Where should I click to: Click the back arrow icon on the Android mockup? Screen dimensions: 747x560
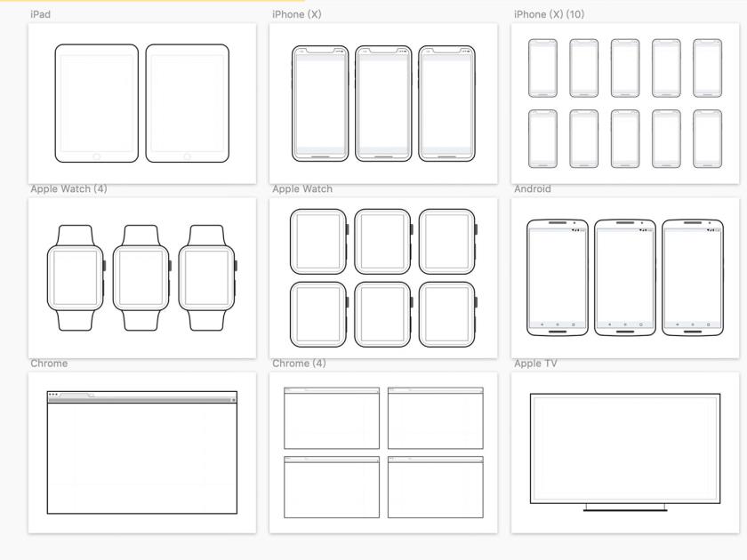[x=542, y=324]
